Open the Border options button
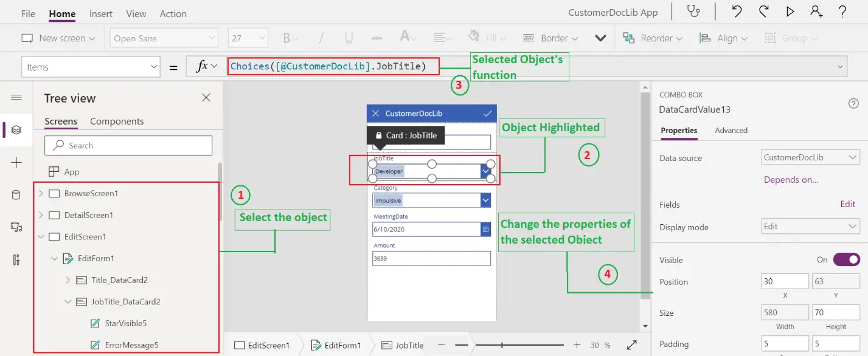Viewport: 868px width, 356px height. [x=552, y=38]
